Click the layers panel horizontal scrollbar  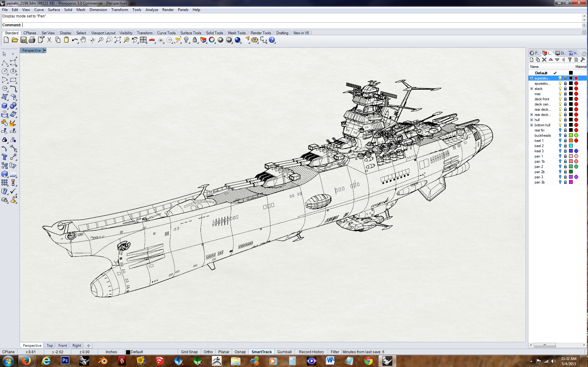coord(545,345)
